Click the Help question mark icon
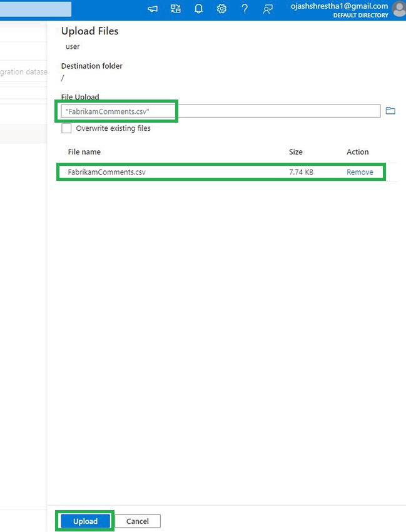Viewport: 406px width, 532px height. click(x=245, y=9)
